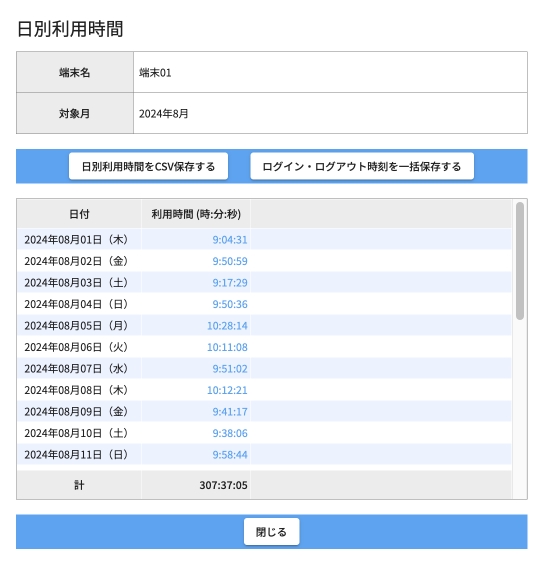This screenshot has height=566, width=544.
Task: Open usage time 9:50:59 for August 2
Action: [x=230, y=261]
